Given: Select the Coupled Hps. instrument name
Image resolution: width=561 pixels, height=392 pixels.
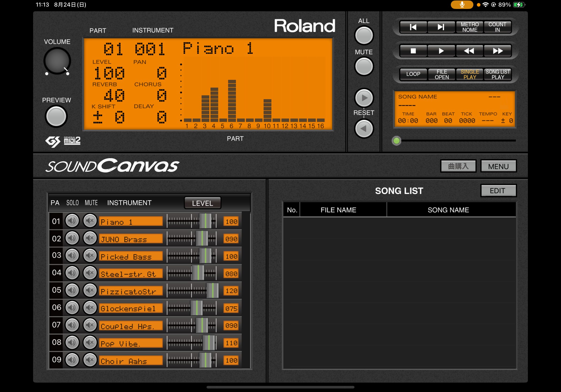Looking at the screenshot, I should (x=131, y=325).
